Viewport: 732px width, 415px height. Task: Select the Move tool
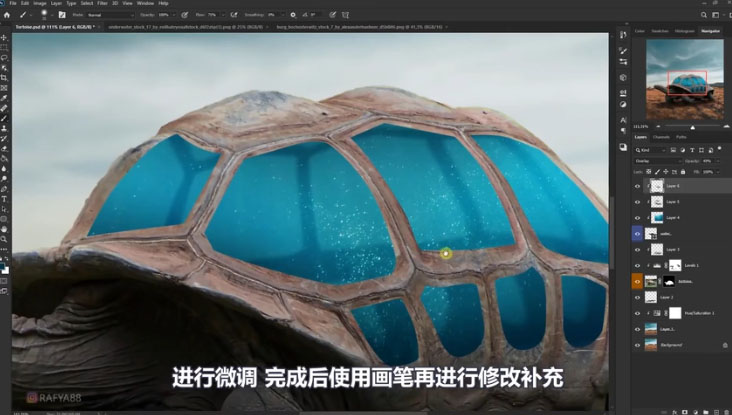tap(5, 37)
